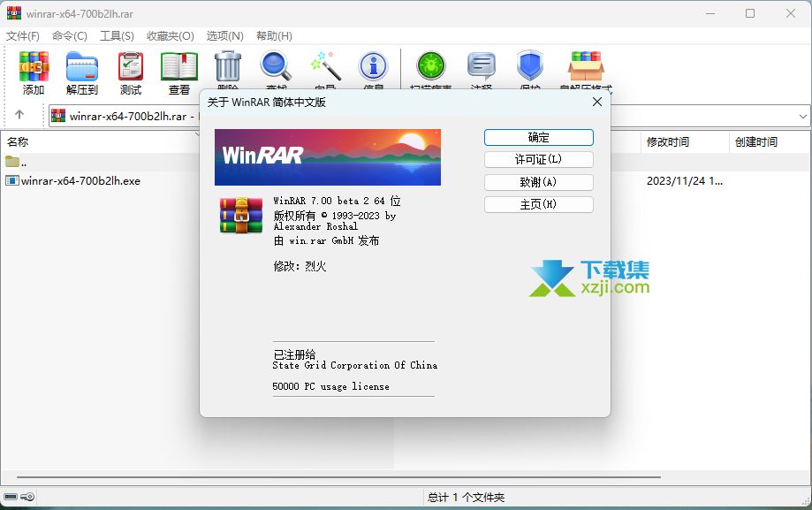
Task: Click the text "50000 PC usage license"
Action: click(331, 386)
